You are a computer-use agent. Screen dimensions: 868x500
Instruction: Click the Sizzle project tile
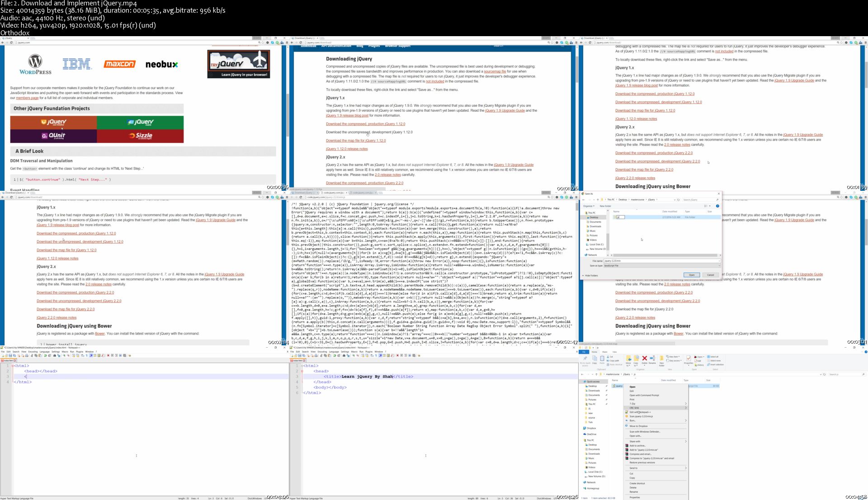140,136
